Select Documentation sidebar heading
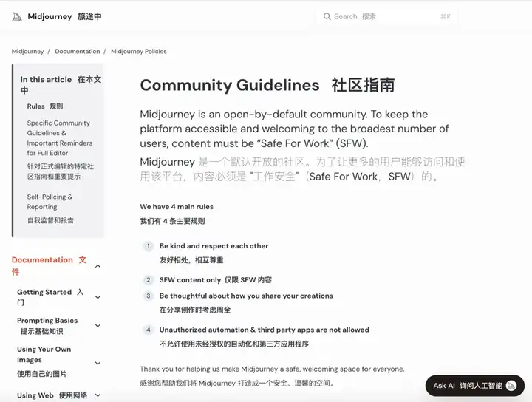 tap(50, 265)
